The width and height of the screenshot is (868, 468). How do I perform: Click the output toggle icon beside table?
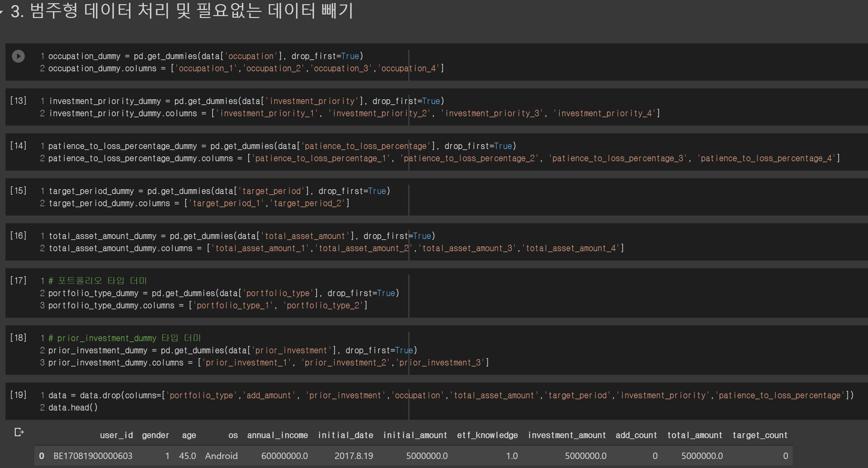tap(19, 432)
